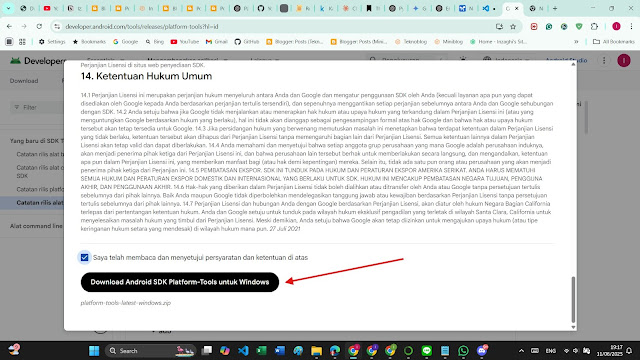This screenshot has height=360, width=640.
Task: Click the green shield extension icon
Action: pyautogui.click(x=579, y=27)
